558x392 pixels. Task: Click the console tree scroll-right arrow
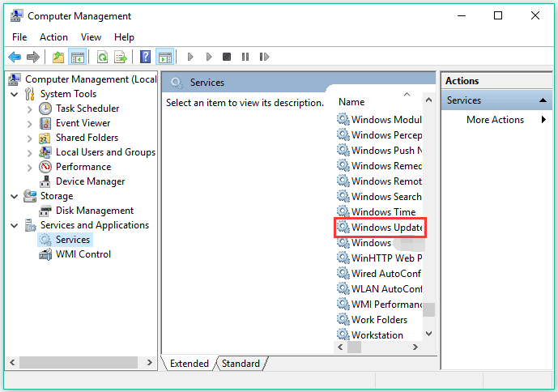[x=150, y=363]
